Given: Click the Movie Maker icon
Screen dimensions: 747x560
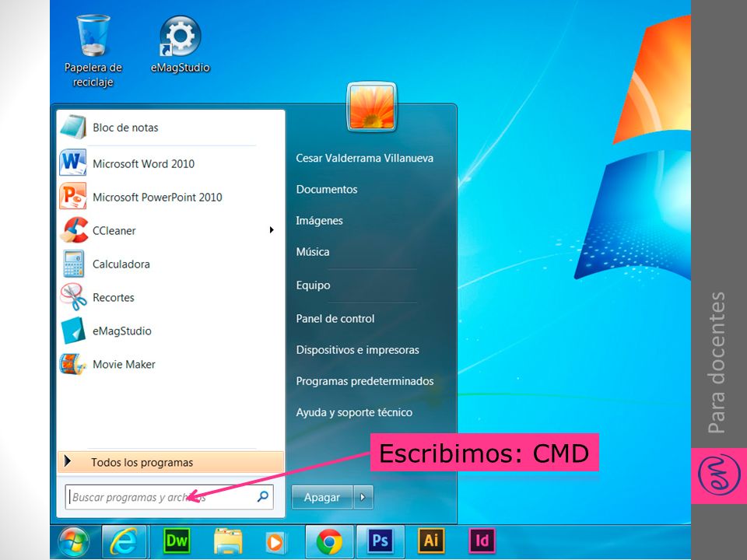Looking at the screenshot, I should point(73,364).
